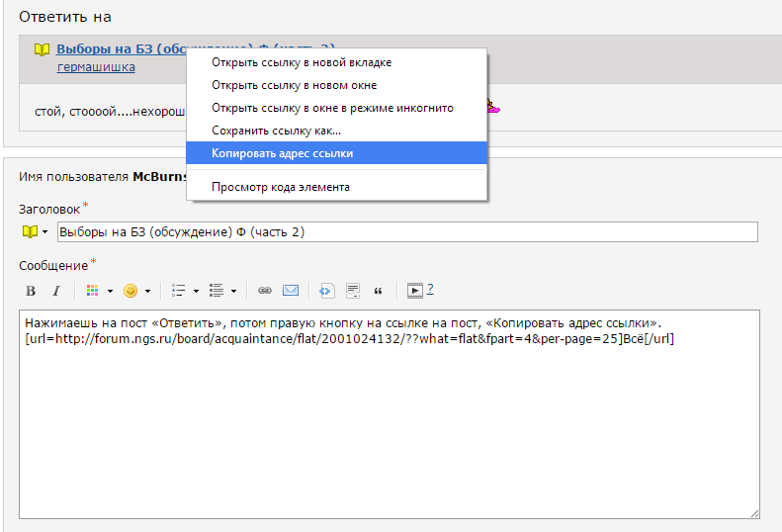Click the numbered list icon
782x532 pixels.
coord(216,291)
